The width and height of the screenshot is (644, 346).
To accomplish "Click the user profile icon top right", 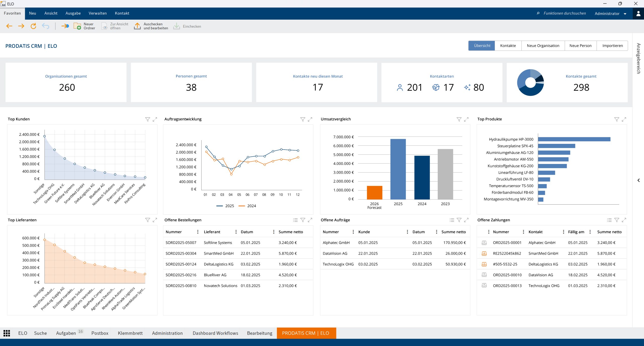I will pyautogui.click(x=638, y=14).
